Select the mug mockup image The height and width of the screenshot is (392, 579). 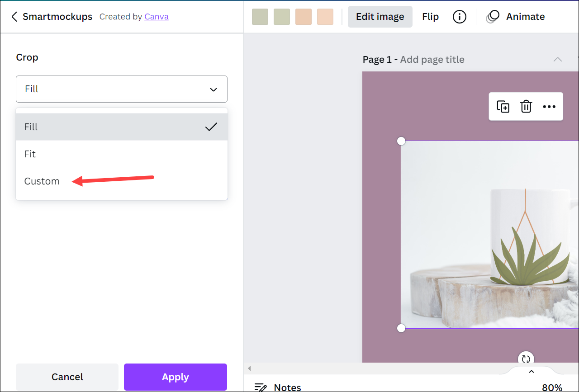coord(490,235)
